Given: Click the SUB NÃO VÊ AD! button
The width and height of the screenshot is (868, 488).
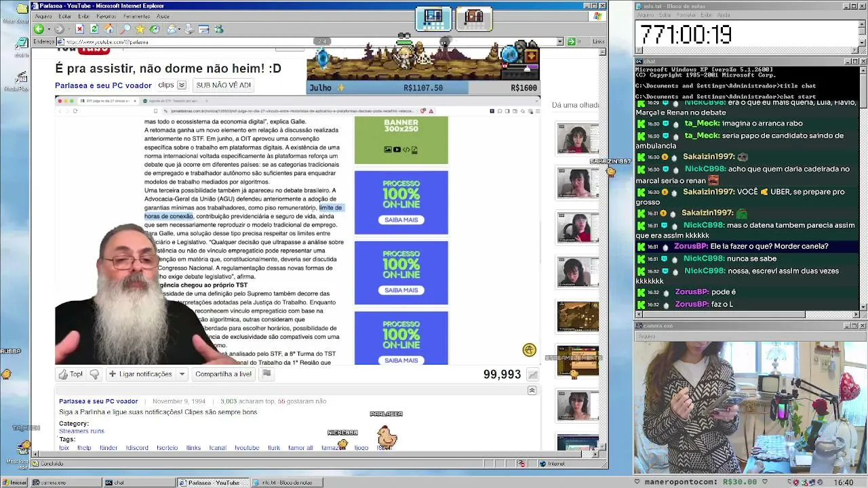Looking at the screenshot, I should 223,85.
